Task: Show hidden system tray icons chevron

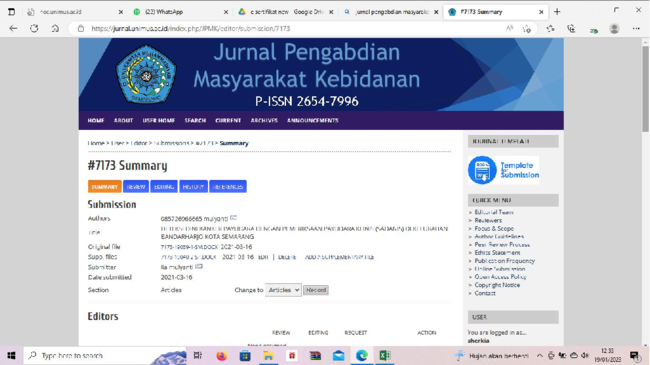Action: (x=539, y=355)
